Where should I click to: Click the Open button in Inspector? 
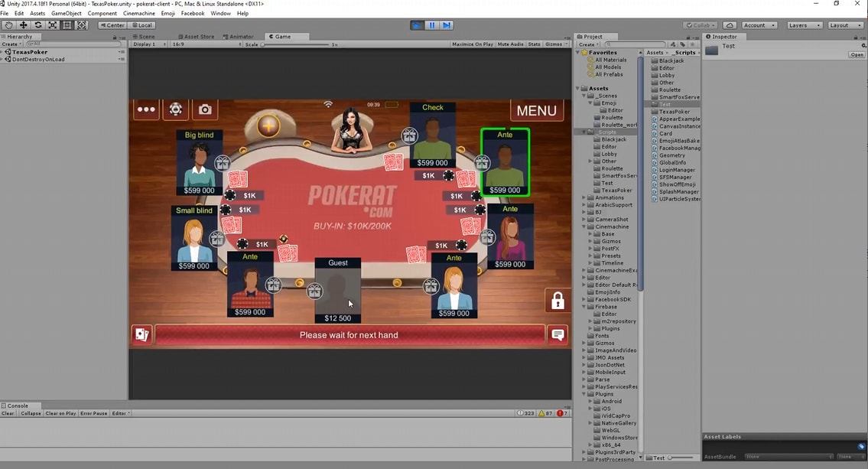pyautogui.click(x=857, y=54)
